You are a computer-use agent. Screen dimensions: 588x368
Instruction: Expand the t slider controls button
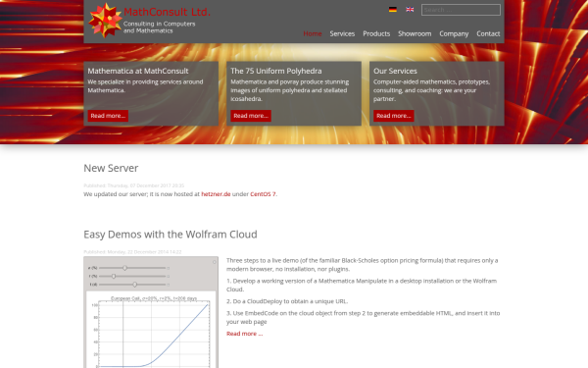click(169, 285)
